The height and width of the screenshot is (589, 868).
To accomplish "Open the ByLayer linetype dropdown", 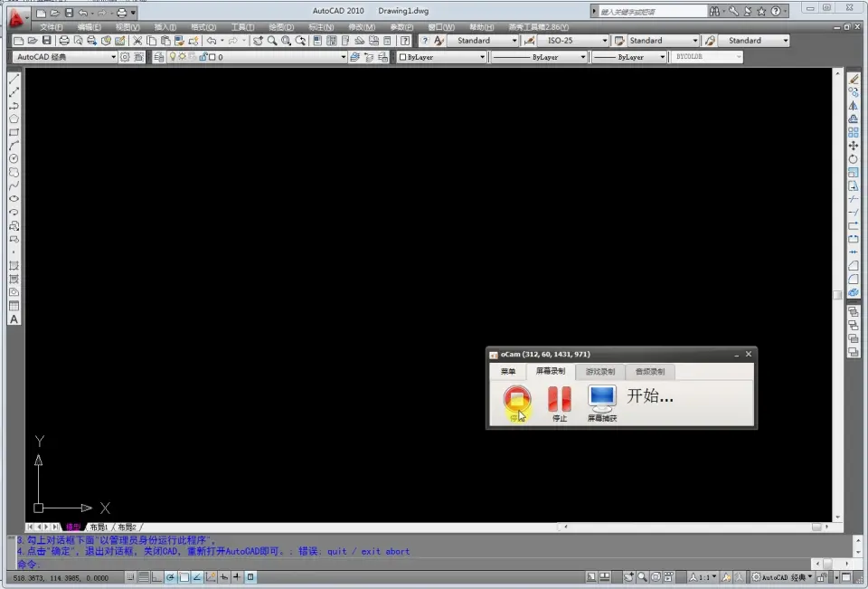I will (x=539, y=57).
